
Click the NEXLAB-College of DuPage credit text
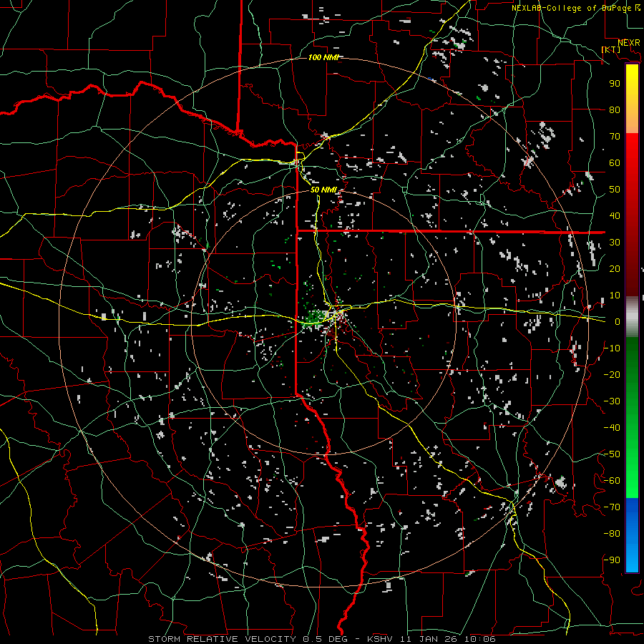coord(575,8)
